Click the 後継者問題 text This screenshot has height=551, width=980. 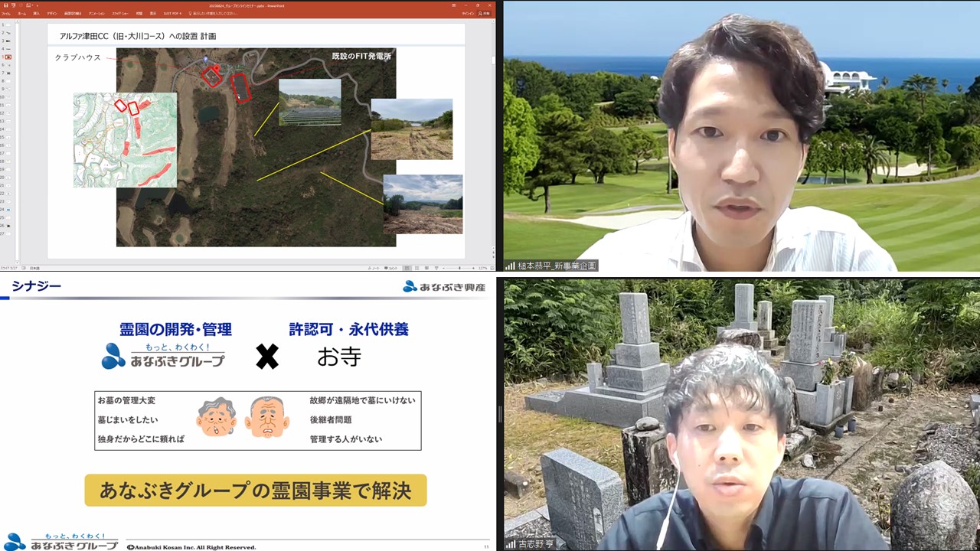331,420
